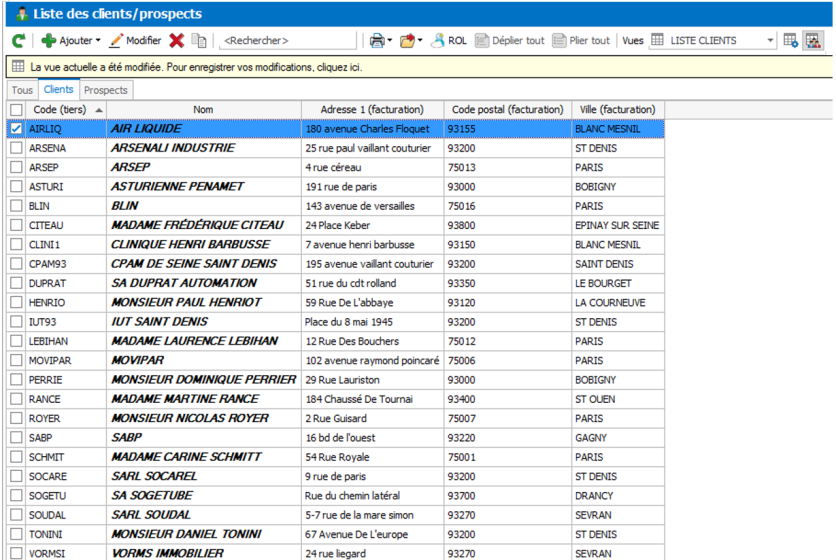This screenshot has width=836, height=560.
Task: Click MONSIEUR PAUL HENRIOT cell
Action: coord(204,302)
